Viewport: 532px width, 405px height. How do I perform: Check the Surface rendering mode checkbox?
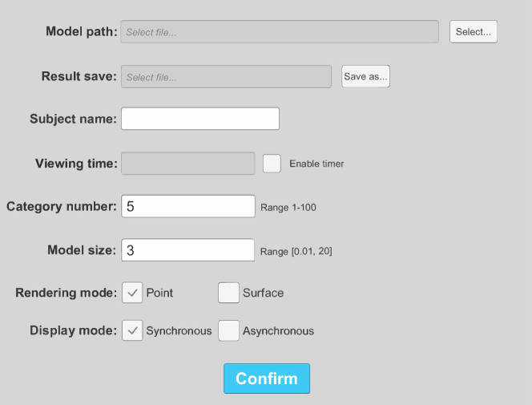(229, 293)
